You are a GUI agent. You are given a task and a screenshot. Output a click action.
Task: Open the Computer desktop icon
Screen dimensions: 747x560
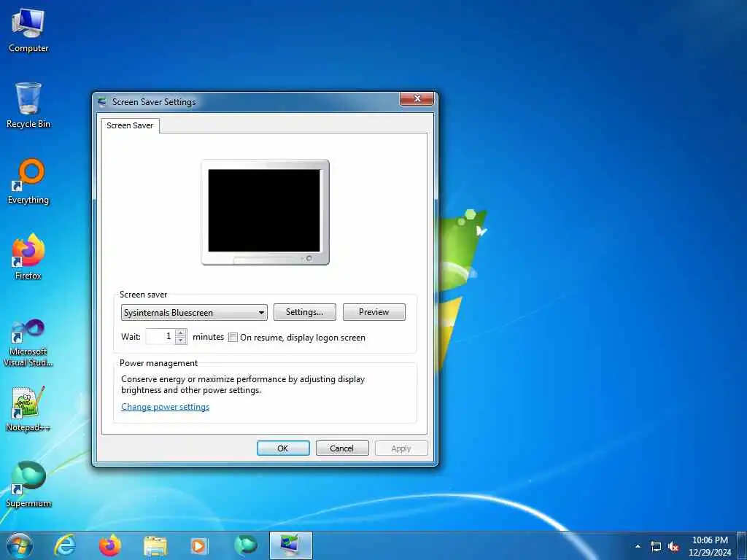(28, 30)
